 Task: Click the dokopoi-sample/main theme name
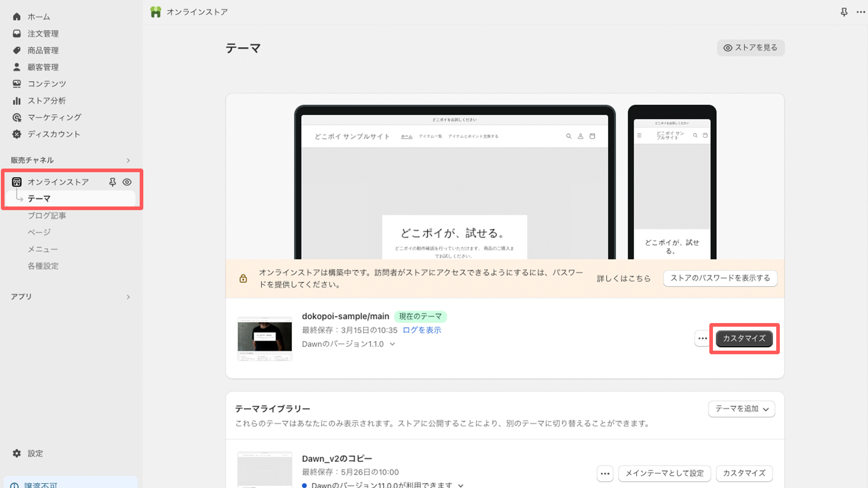[x=345, y=317]
